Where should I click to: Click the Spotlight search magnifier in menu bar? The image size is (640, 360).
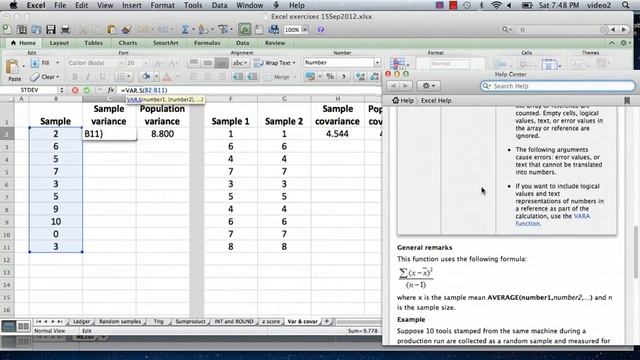point(626,5)
